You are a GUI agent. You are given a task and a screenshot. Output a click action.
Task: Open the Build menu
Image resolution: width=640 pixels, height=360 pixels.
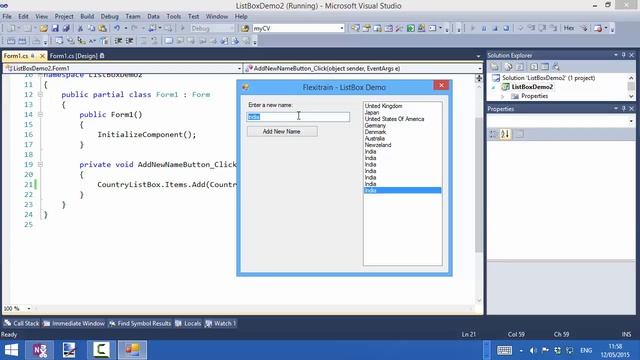87,16
